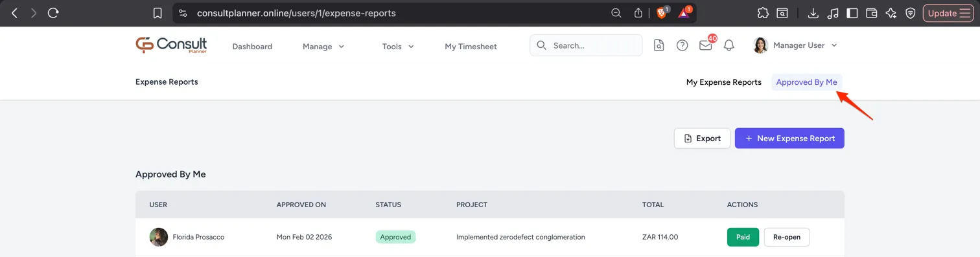Re-open Florida Prosacco's expense report

[787, 237]
